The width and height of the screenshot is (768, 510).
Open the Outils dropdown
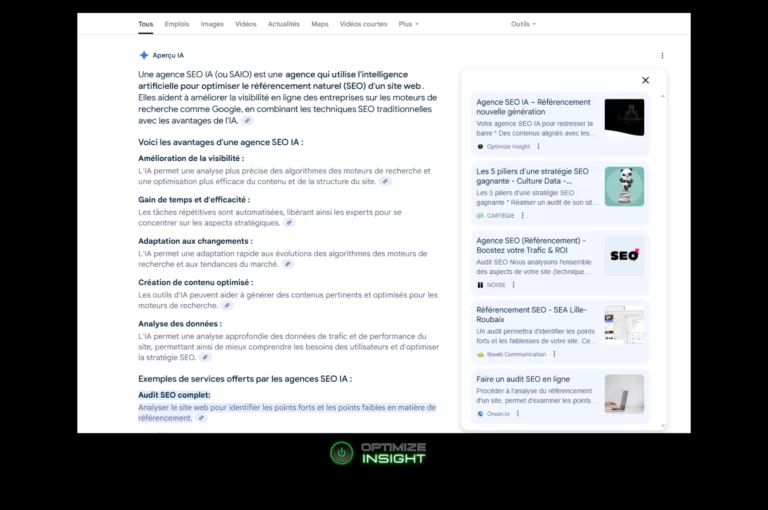coord(523,24)
